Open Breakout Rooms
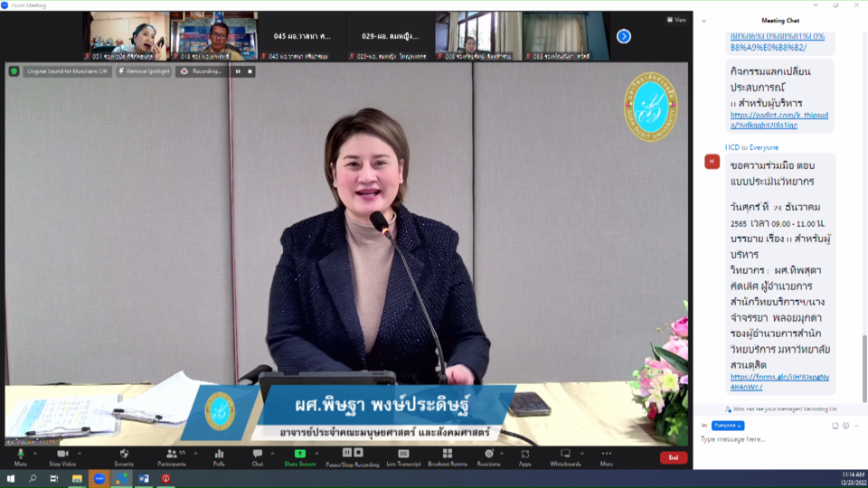This screenshot has height=488, width=868. pos(448,457)
